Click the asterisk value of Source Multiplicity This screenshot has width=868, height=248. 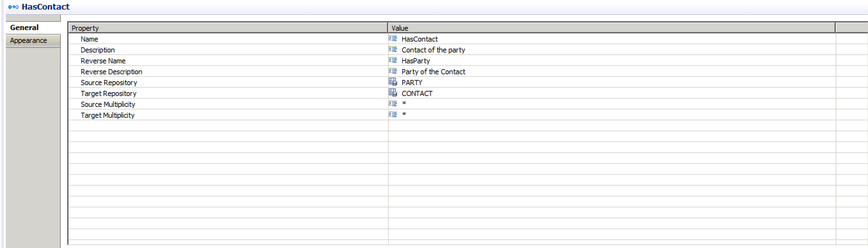click(404, 103)
